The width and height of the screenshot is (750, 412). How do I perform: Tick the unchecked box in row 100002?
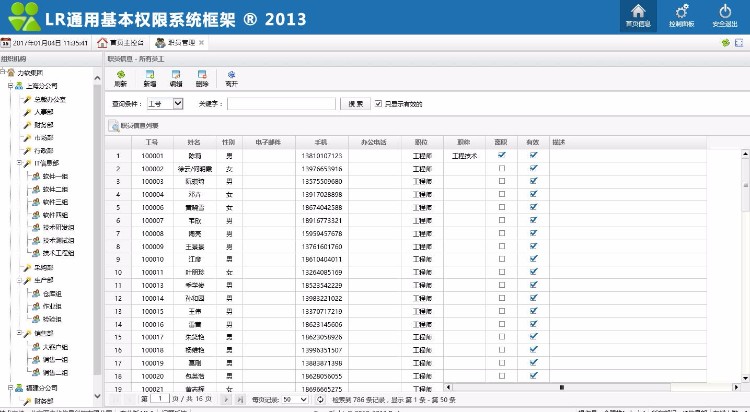pos(501,168)
